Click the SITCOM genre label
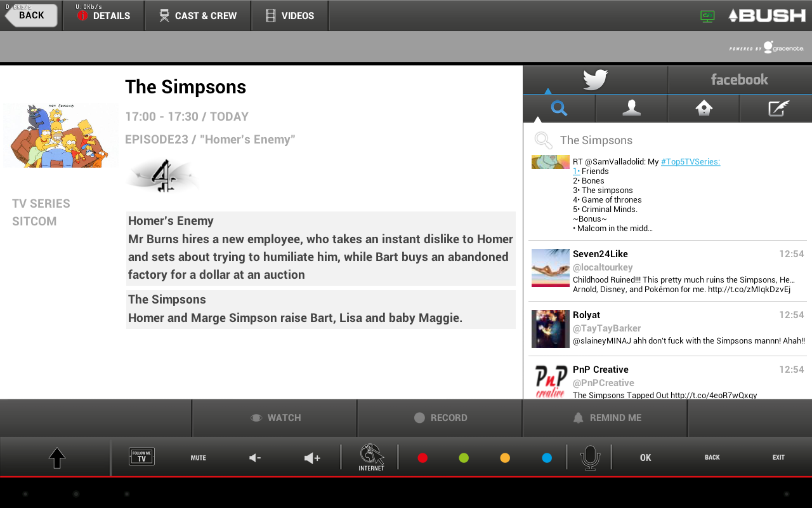 click(34, 222)
